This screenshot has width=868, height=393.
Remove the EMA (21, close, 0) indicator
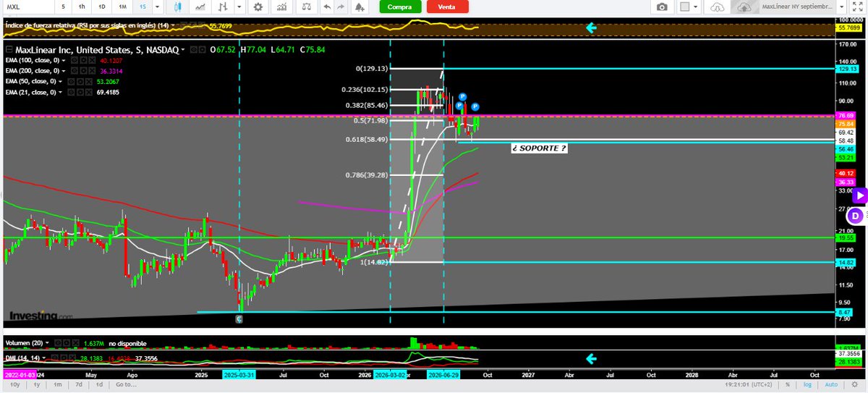click(88, 93)
